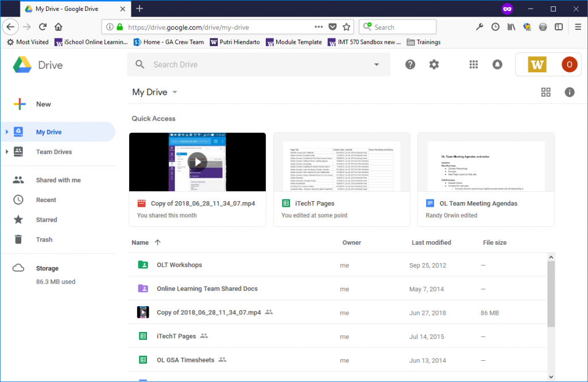Click the Firefox back arrow button
Image resolution: width=588 pixels, height=382 pixels.
pyautogui.click(x=10, y=27)
